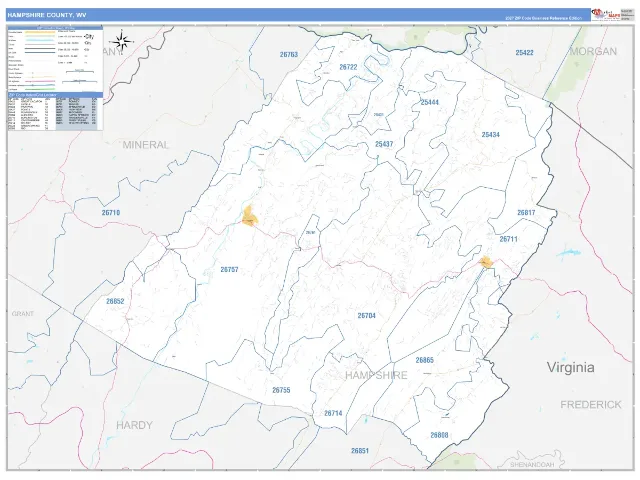Click ZIP code label 26710

(111, 213)
